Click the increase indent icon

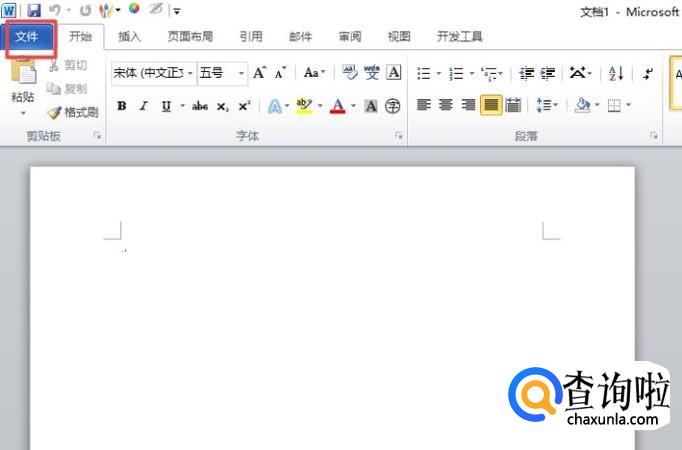[548, 73]
